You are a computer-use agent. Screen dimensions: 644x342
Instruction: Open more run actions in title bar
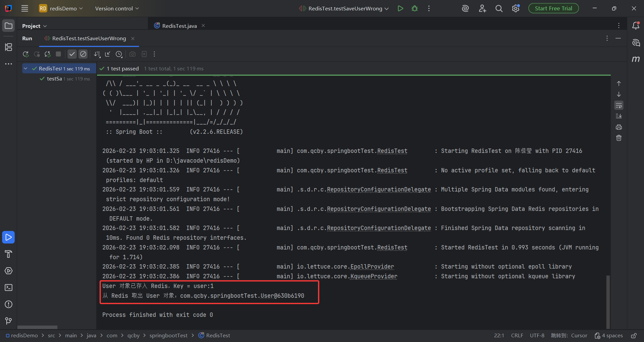click(429, 8)
